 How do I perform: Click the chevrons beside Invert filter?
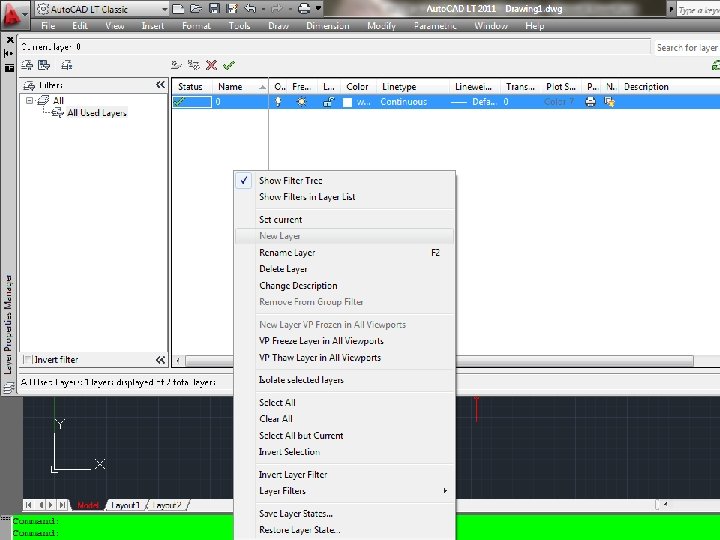pyautogui.click(x=160, y=360)
